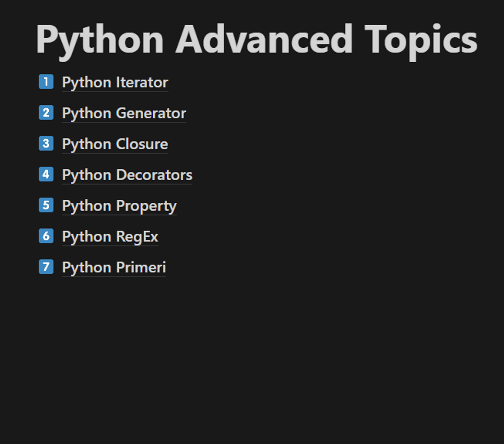The height and width of the screenshot is (444, 504).
Task: Click the number 6 badge icon
Action: tap(46, 236)
